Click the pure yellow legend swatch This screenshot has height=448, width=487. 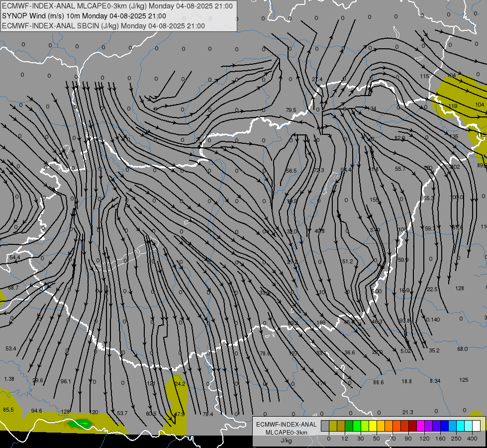coord(373,426)
